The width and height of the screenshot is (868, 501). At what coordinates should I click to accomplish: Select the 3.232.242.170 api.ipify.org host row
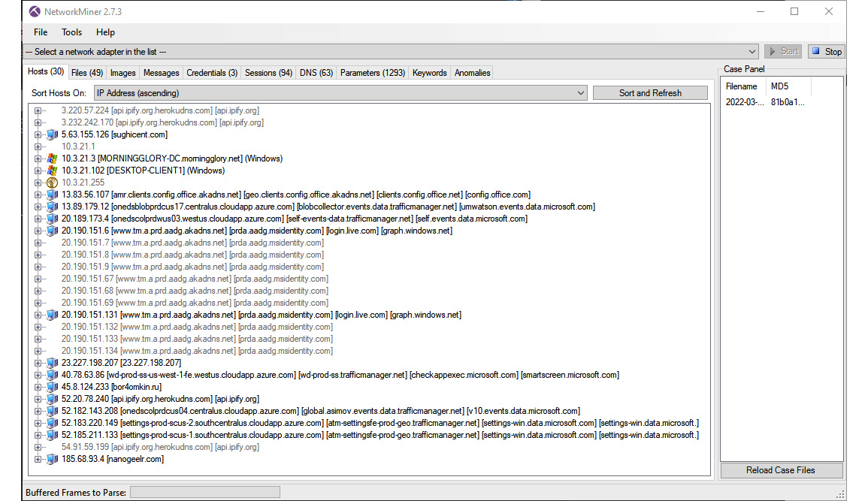tap(162, 122)
